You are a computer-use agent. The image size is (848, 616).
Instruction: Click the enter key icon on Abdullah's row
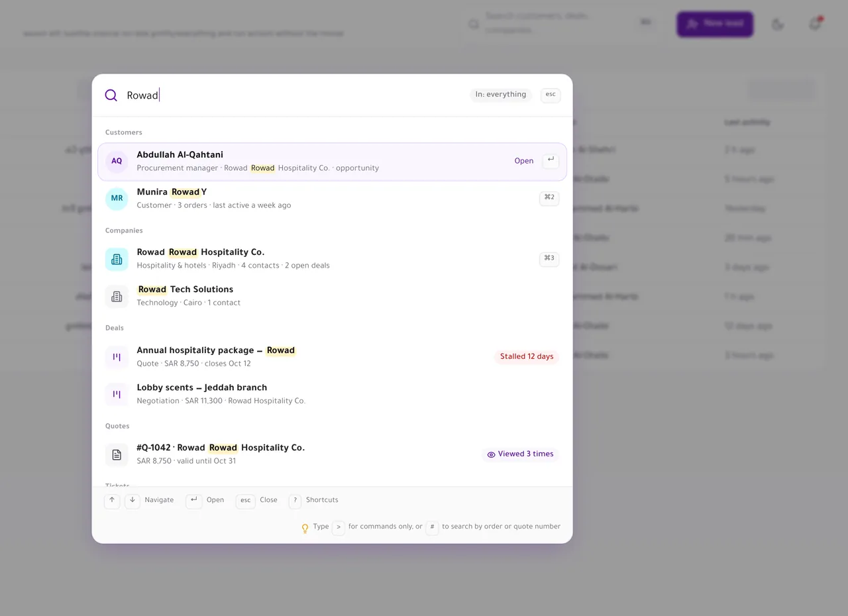tap(551, 160)
